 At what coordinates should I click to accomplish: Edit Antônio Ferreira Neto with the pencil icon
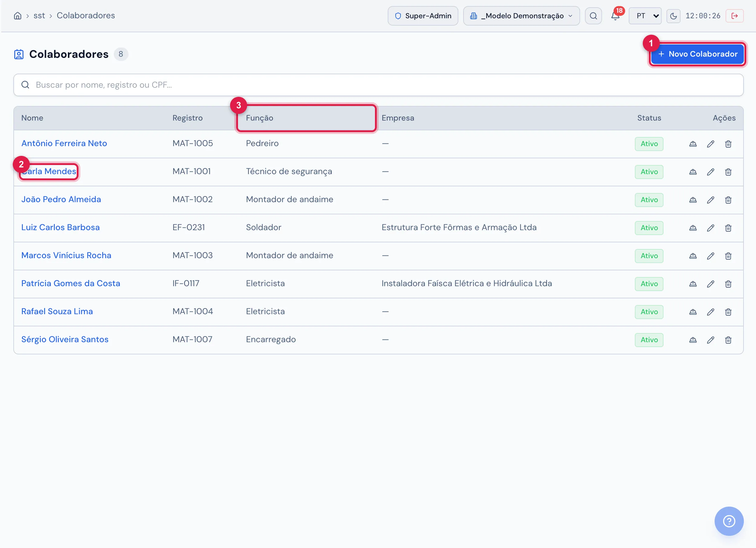coord(711,144)
